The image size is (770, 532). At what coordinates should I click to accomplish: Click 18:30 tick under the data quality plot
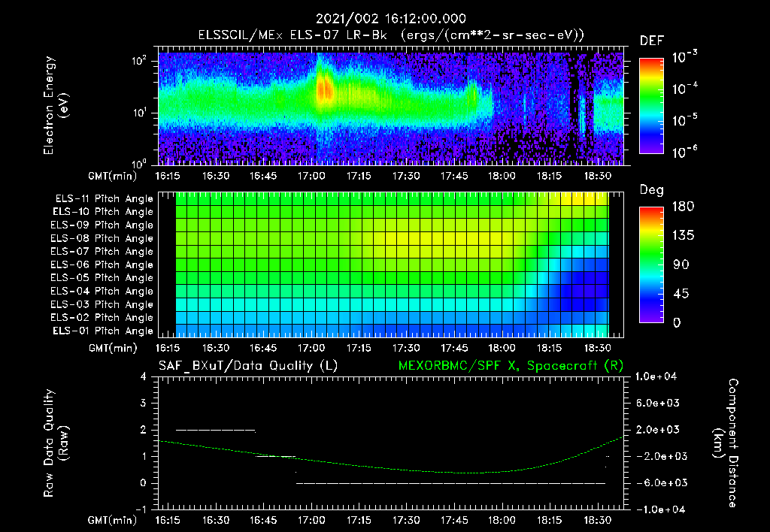pyautogui.click(x=597, y=520)
